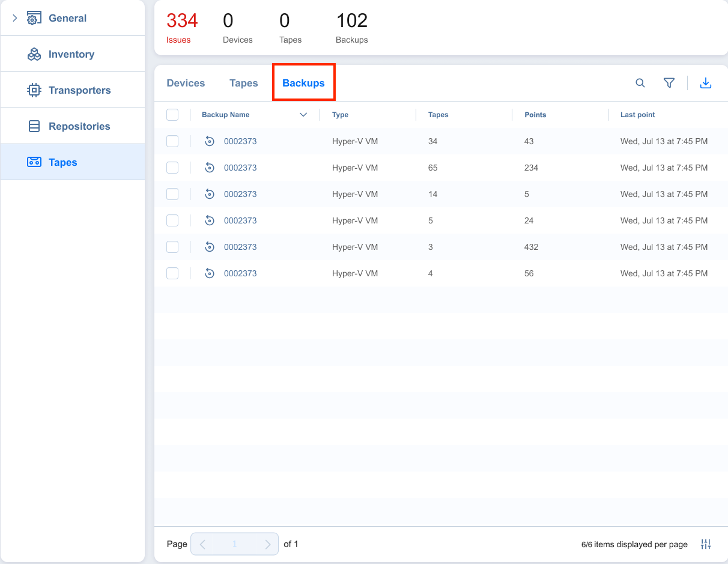
Task: Click the Points column header
Action: [x=535, y=115]
